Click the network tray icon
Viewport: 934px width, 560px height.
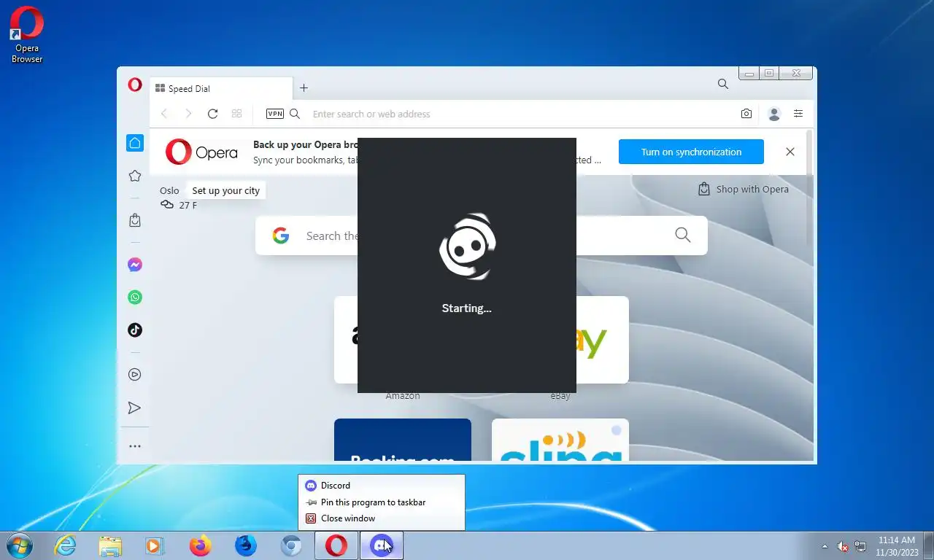[x=860, y=546]
